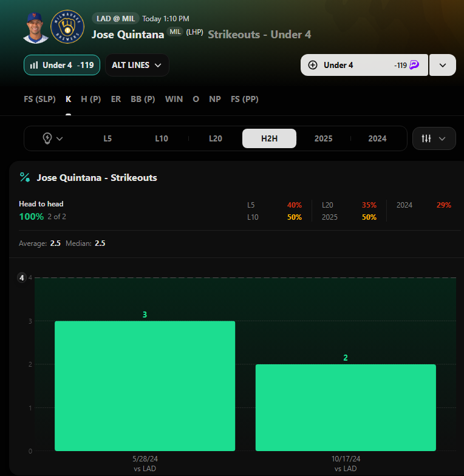464x476 pixels.
Task: Click the Head to head 100% value
Action: [x=32, y=216]
